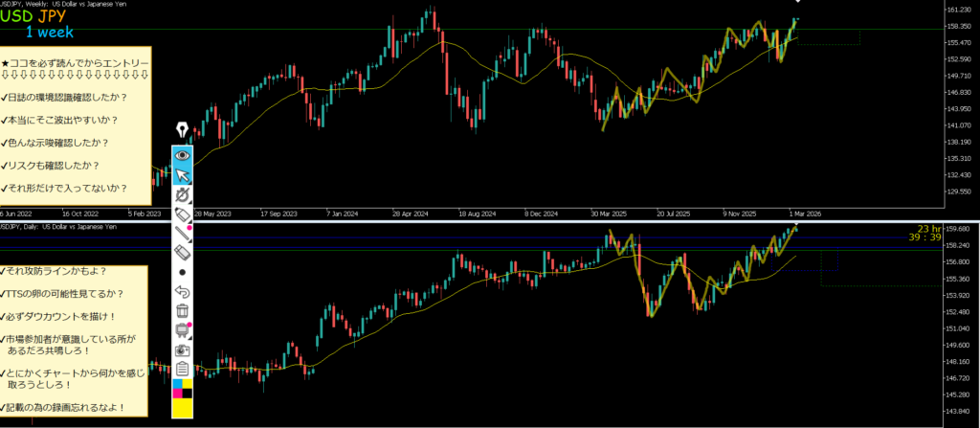Click the '★ココを必ず読んでからエントリー' note line
The height and width of the screenshot is (428, 980).
click(75, 64)
